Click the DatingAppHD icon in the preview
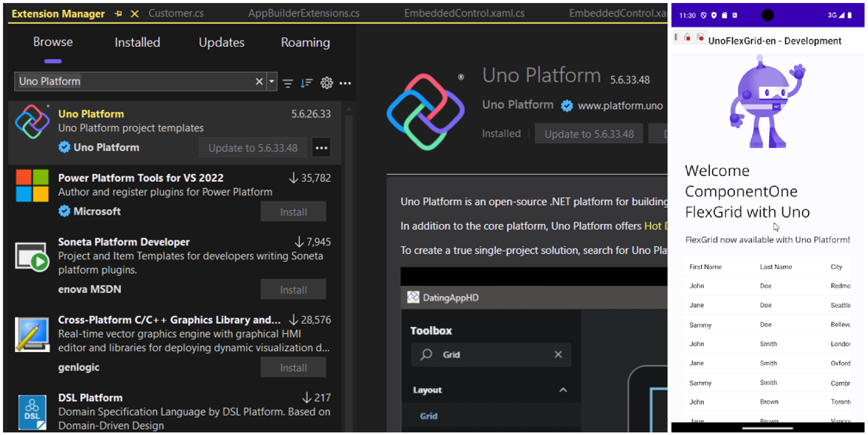The image size is (868, 435). tap(413, 297)
